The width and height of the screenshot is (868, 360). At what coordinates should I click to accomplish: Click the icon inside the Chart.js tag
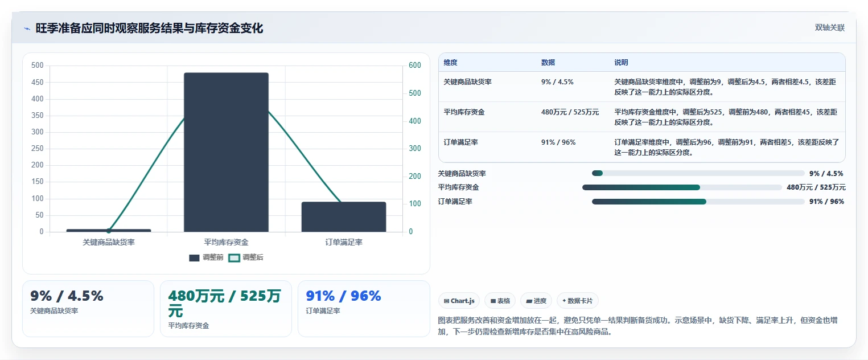tap(447, 301)
